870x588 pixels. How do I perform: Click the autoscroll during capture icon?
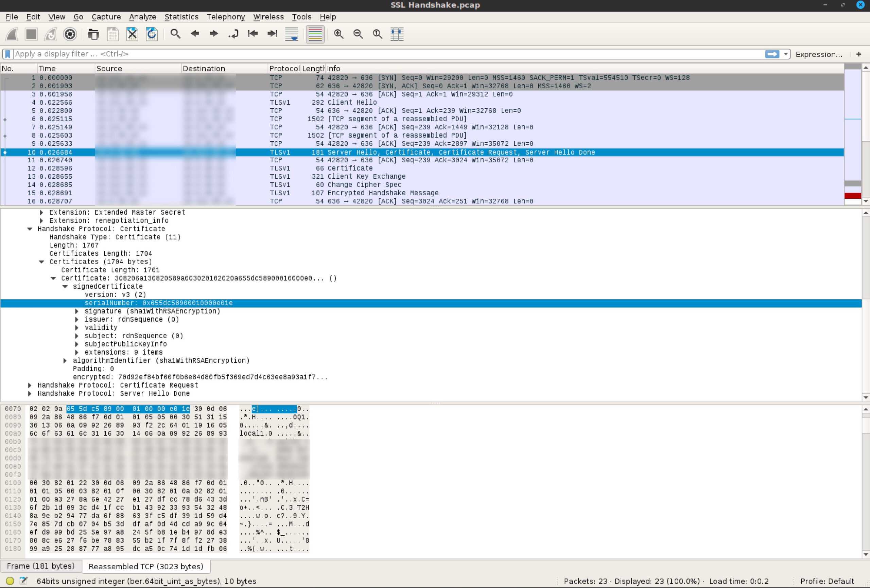point(292,34)
